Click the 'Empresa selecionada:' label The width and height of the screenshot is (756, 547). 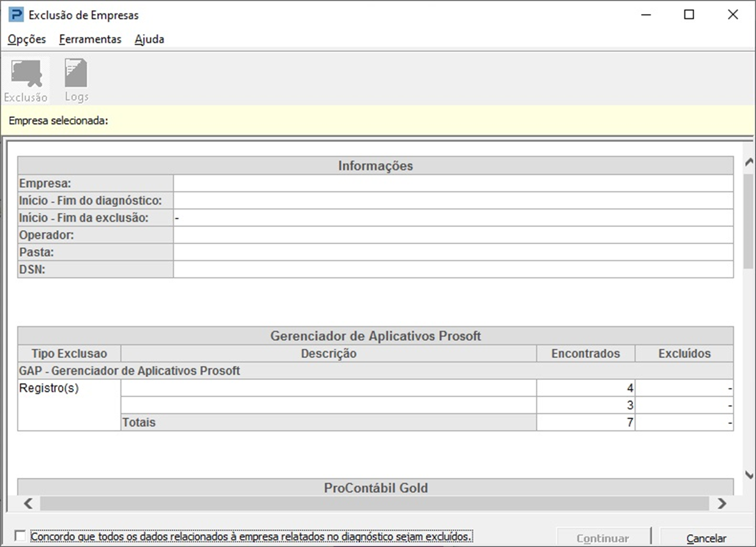tap(58, 121)
